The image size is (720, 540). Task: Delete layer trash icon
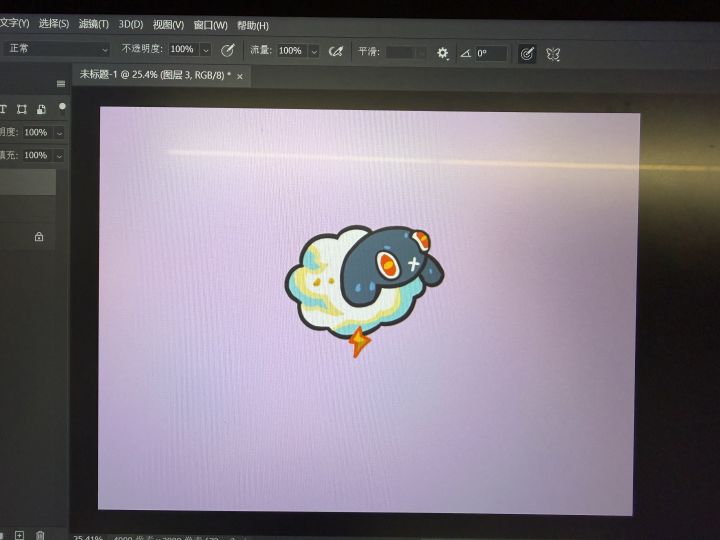(40, 535)
